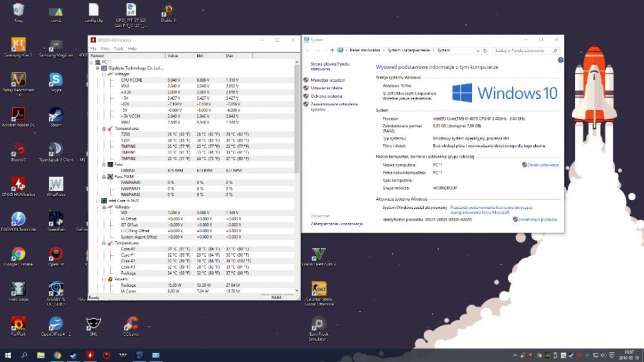Open the blank document file on desktop
644x362 pixels.
click(x=93, y=12)
